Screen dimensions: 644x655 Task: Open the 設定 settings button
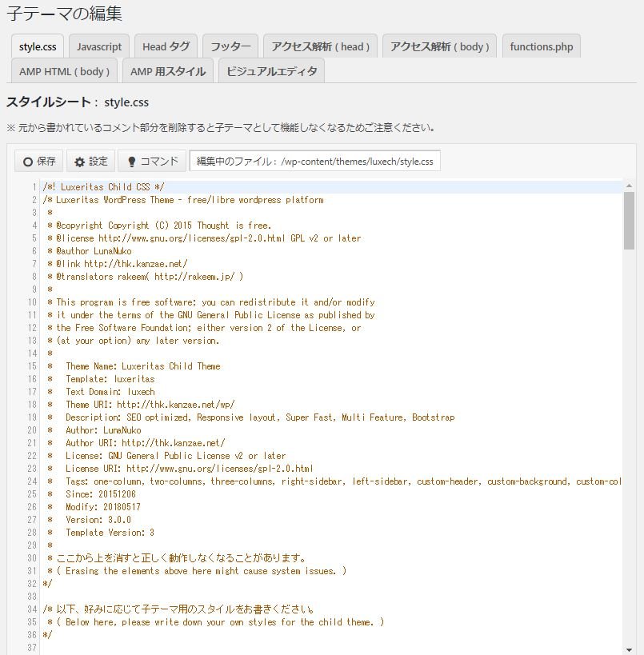[90, 162]
